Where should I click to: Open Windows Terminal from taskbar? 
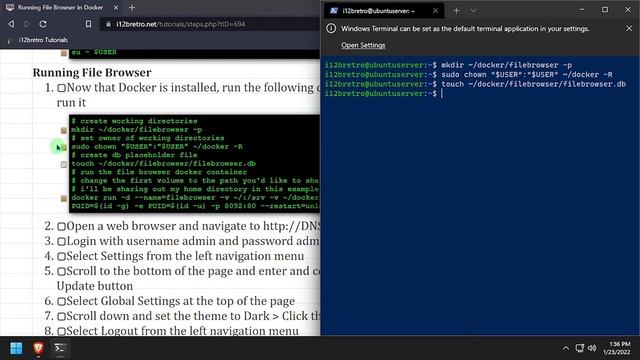click(x=60, y=348)
